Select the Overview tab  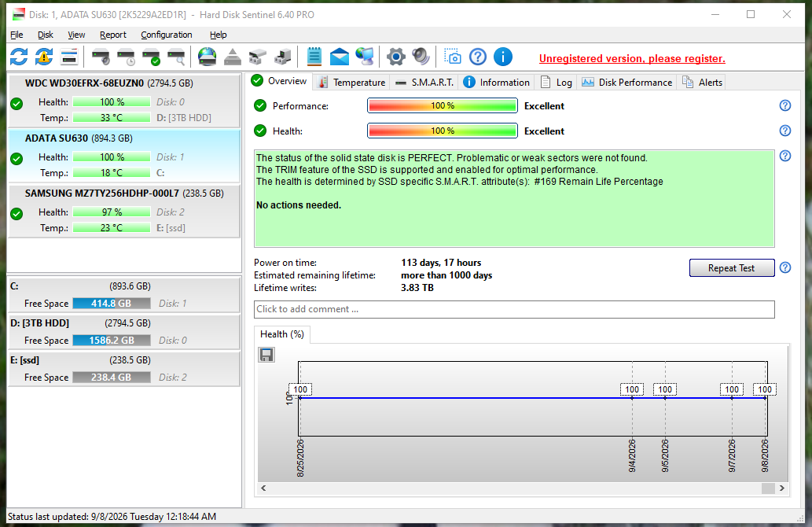coord(279,81)
